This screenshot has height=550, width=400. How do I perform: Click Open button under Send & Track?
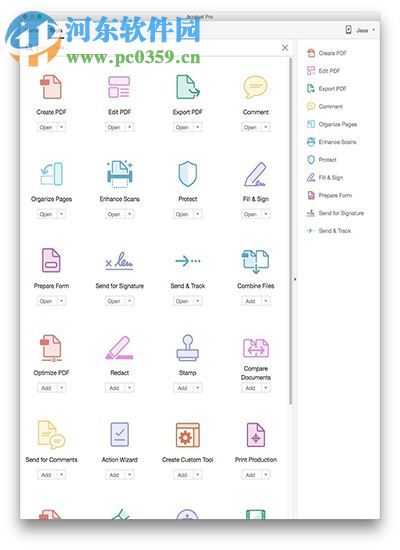[x=182, y=301]
